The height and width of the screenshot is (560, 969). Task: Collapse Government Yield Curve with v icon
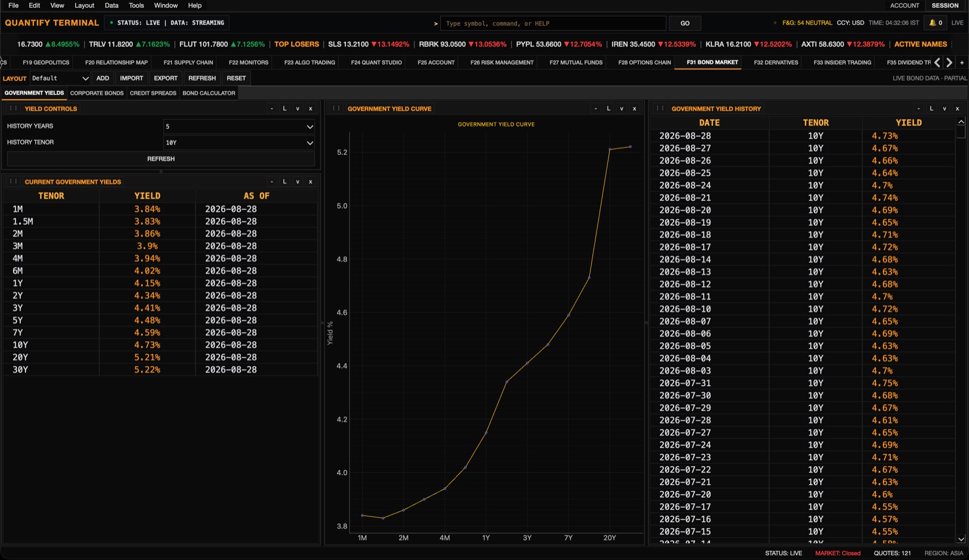pyautogui.click(x=621, y=109)
